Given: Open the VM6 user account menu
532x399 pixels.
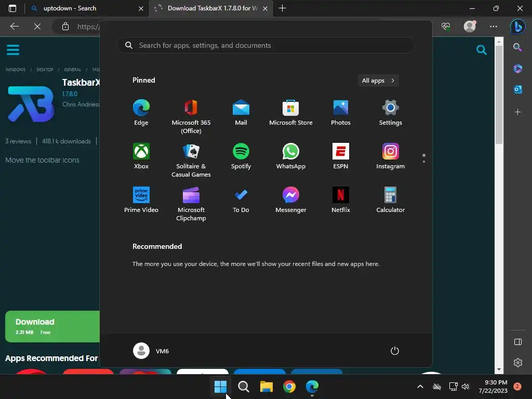Looking at the screenshot, I should (x=151, y=351).
